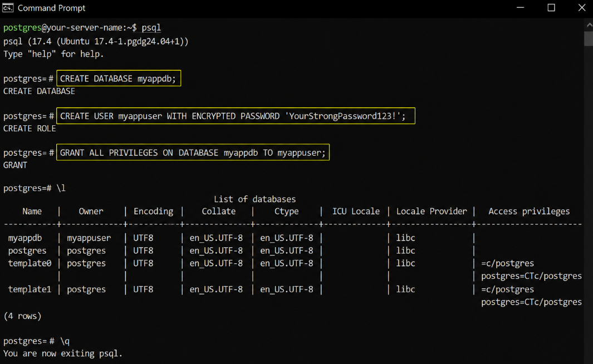Viewport: 593px width, 364px height.
Task: Click the 'GRANT' output line
Action: point(15,165)
